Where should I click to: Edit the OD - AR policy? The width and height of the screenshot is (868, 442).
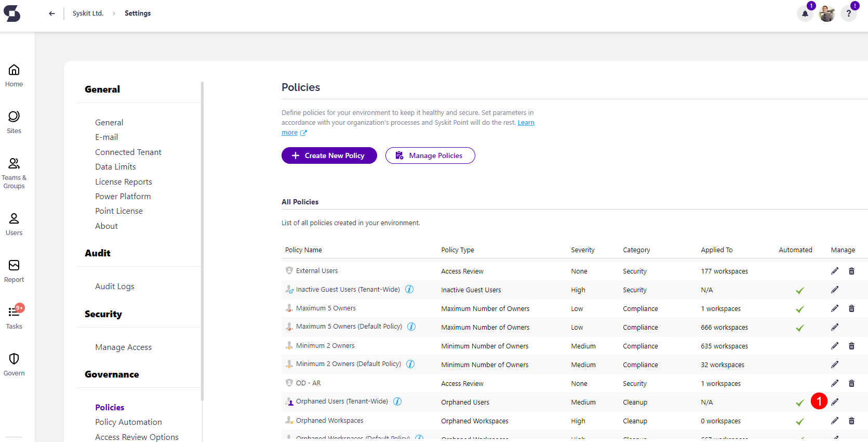click(835, 383)
